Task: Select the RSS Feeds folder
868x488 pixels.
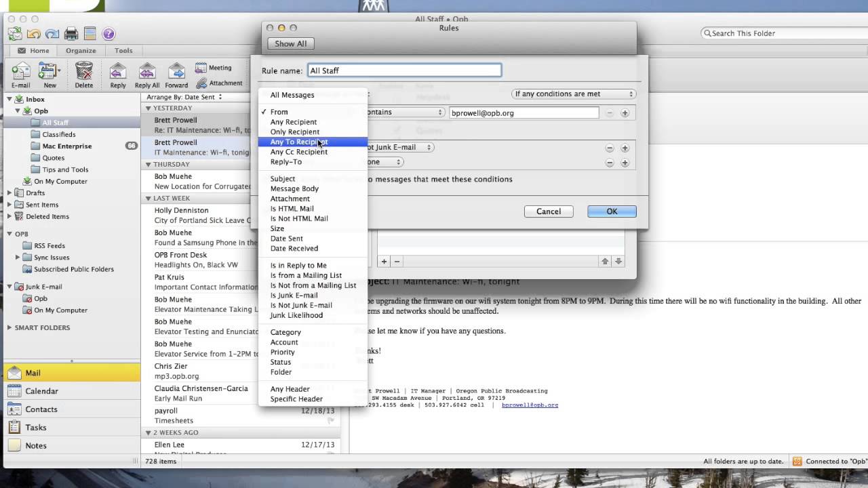Action: [49, 246]
